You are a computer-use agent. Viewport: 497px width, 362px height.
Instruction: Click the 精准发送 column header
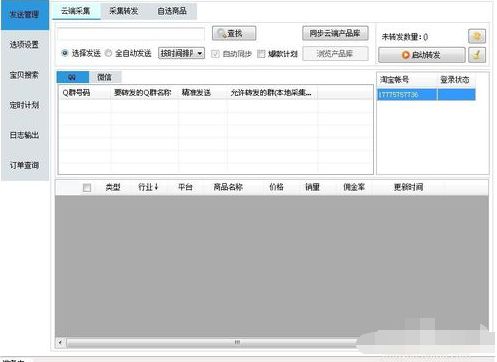[203, 93]
